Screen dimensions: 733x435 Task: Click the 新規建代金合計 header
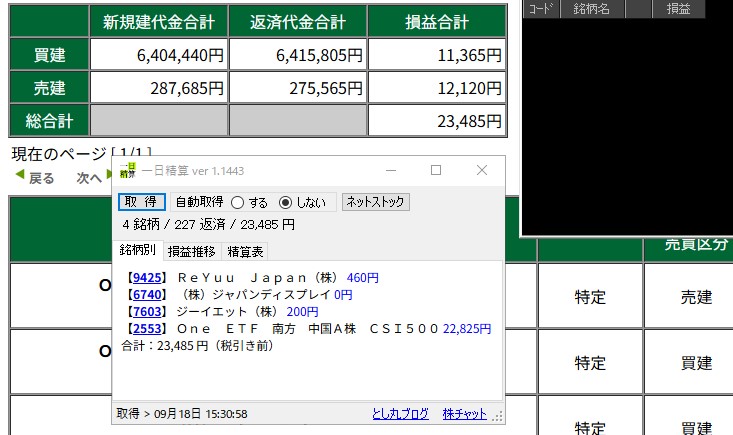(159, 21)
